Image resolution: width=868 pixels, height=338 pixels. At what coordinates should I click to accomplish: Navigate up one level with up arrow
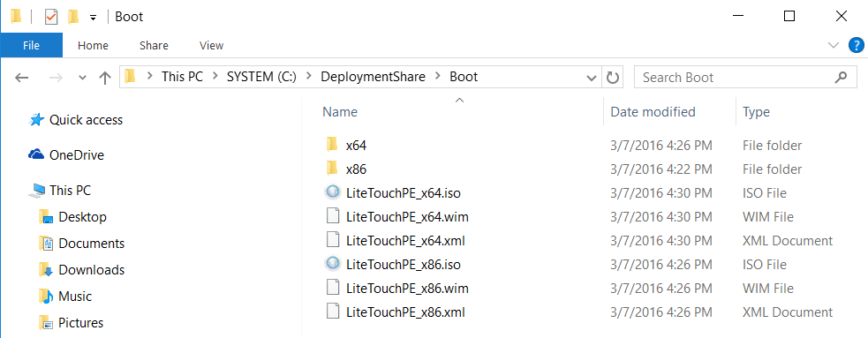pyautogui.click(x=104, y=78)
